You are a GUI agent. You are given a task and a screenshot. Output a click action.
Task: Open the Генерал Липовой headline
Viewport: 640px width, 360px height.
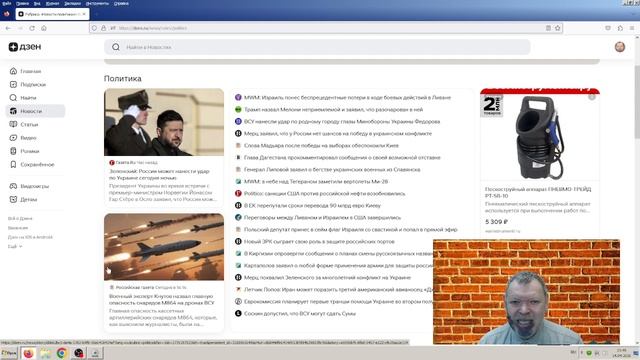click(332, 169)
